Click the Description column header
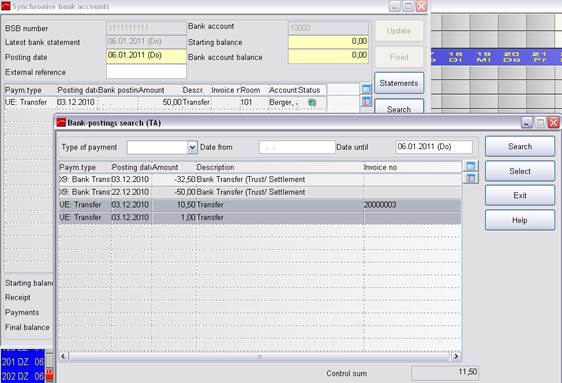This screenshot has width=562, height=383. (x=280, y=167)
